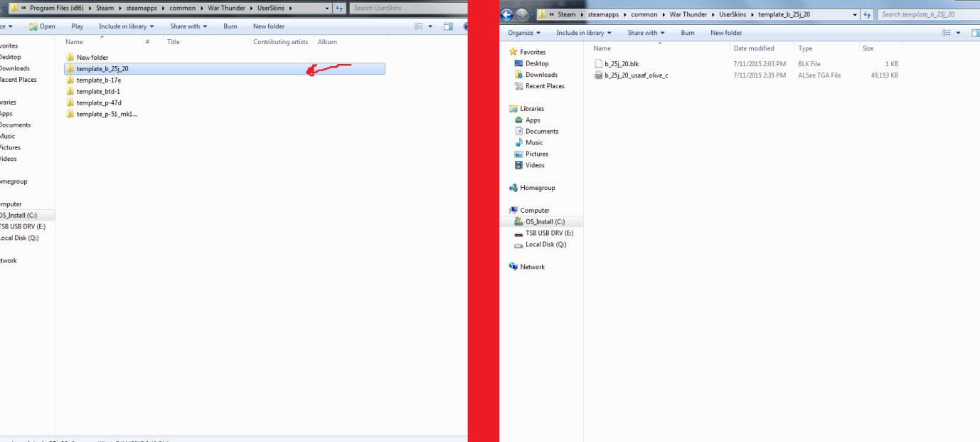This screenshot has height=442, width=980.
Task: Click the Open command in left window toolbar
Action: [x=43, y=26]
